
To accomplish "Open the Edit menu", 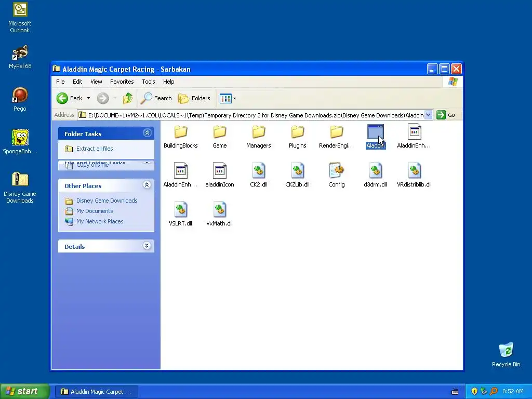I will tap(77, 82).
